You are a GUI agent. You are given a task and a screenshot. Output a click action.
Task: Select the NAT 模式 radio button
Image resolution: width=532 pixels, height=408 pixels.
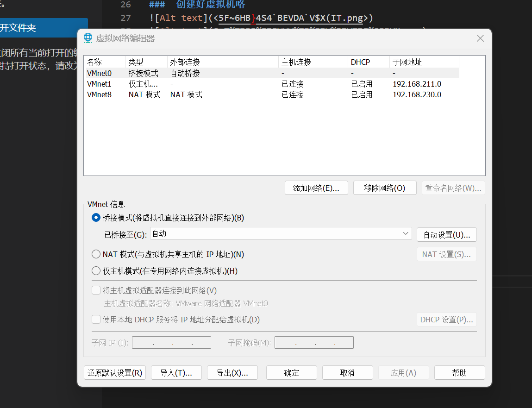click(96, 254)
